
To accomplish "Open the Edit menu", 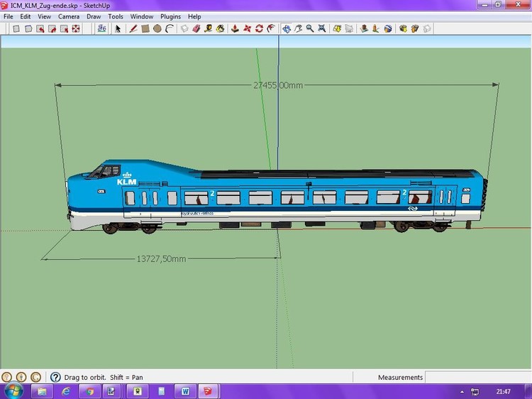I will [x=25, y=16].
